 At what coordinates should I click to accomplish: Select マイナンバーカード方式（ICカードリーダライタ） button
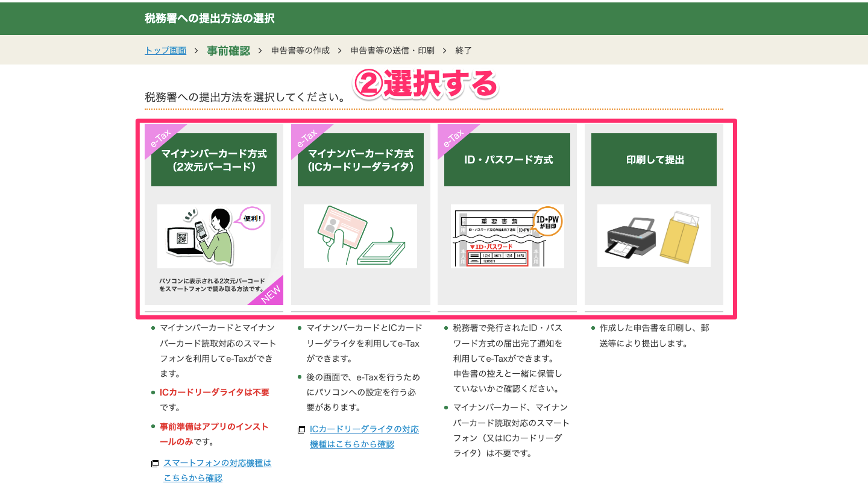pos(360,160)
